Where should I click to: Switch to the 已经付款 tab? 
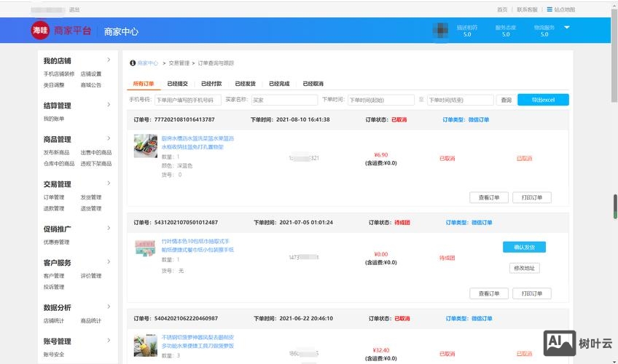211,84
